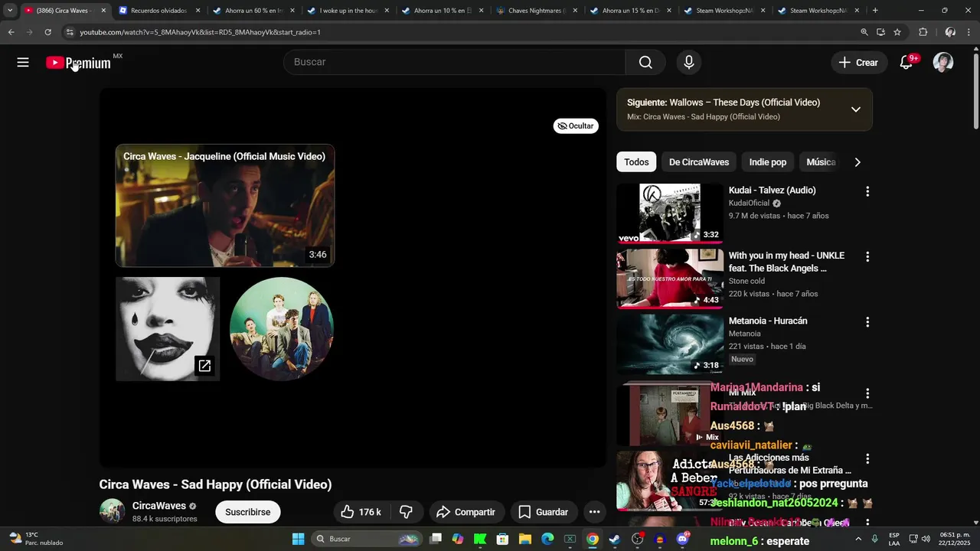Open File Explorer from taskbar
This screenshot has height=551, width=980.
click(525, 539)
